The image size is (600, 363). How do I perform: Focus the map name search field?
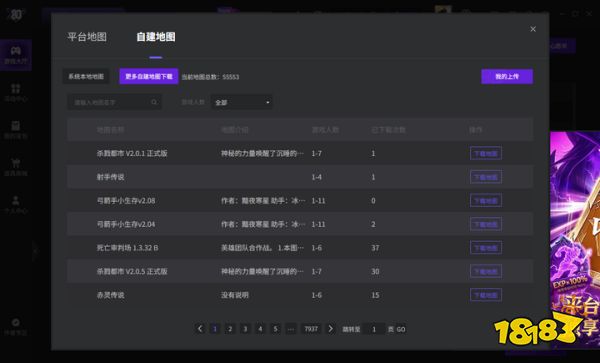pyautogui.click(x=114, y=102)
